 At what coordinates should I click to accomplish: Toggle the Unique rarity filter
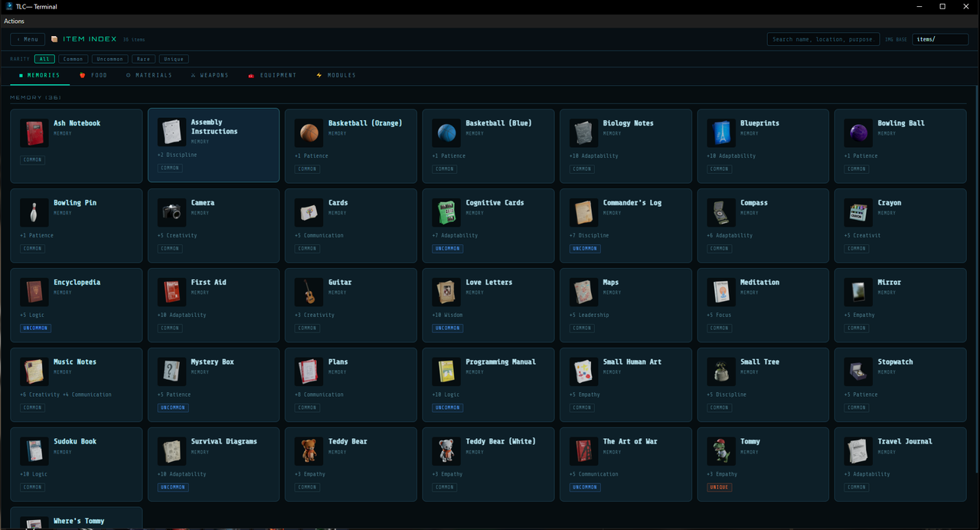tap(174, 59)
